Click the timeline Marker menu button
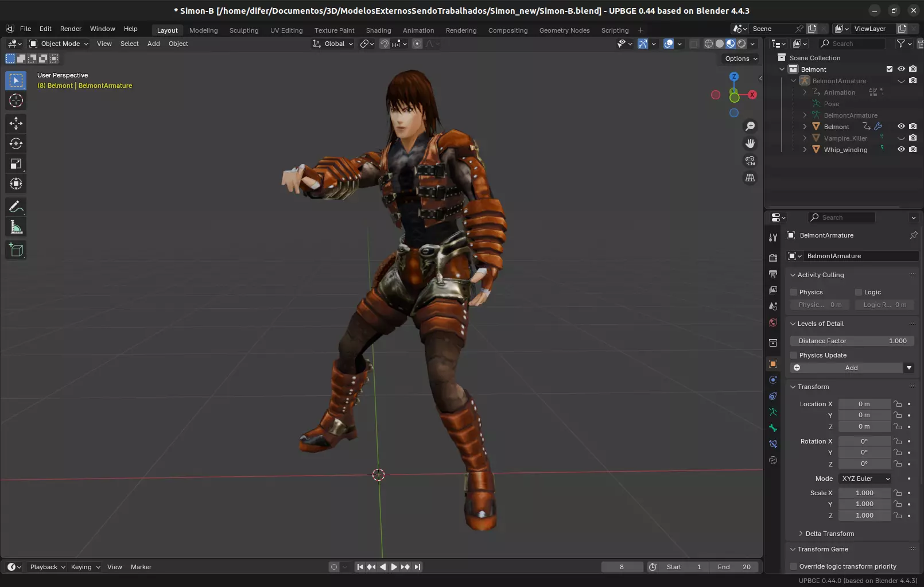This screenshot has width=924, height=587. 141,567
